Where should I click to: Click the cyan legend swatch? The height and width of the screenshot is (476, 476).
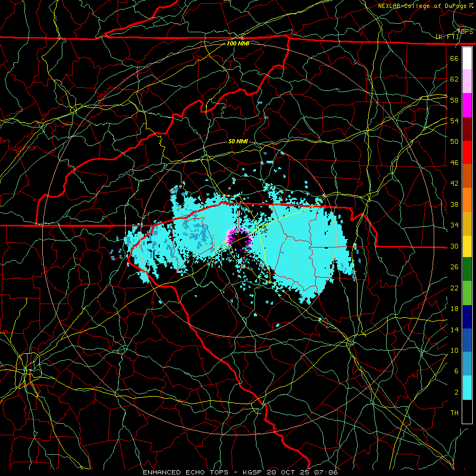467,388
